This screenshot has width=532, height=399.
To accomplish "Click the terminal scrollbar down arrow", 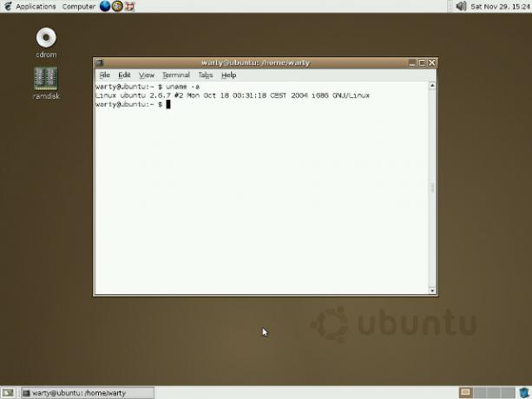I will click(432, 291).
